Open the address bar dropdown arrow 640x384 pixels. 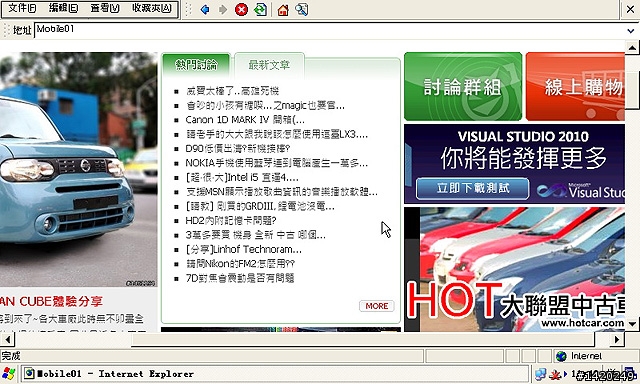tap(631, 31)
